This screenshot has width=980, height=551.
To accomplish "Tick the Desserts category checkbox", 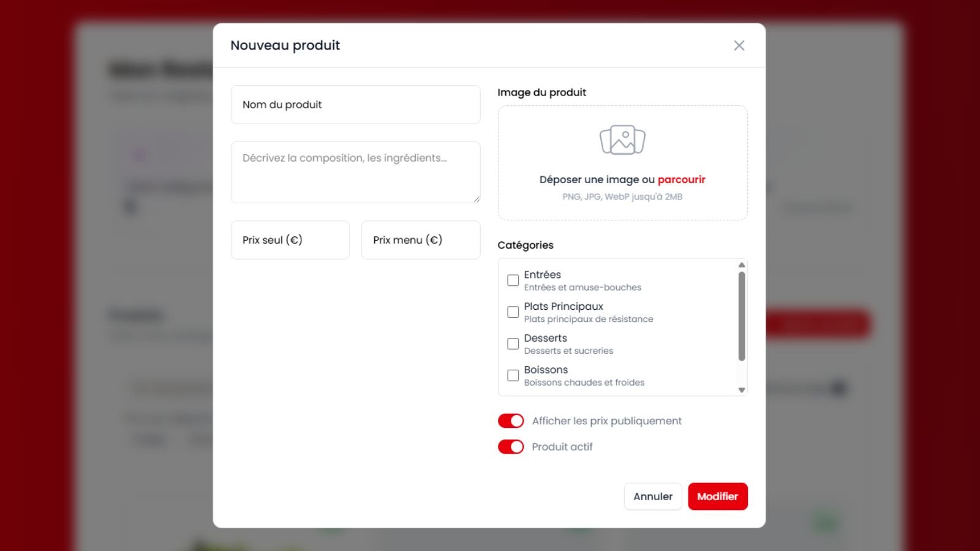I will (513, 344).
